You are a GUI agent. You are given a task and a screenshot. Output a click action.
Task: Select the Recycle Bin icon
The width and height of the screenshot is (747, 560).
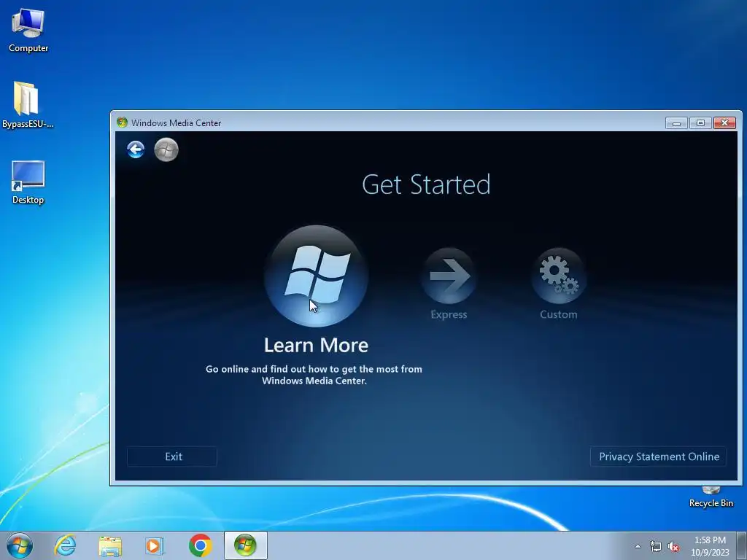click(711, 497)
